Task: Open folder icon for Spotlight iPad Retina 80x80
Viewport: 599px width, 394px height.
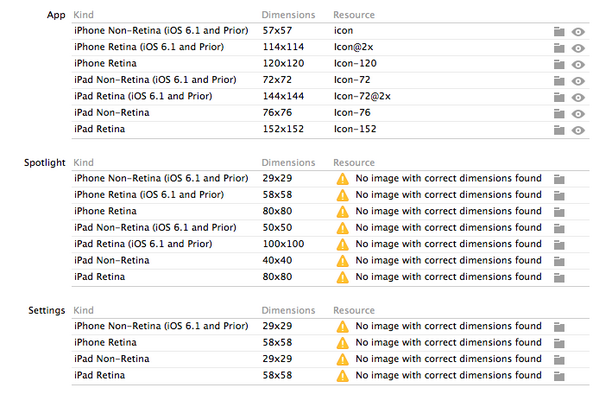Action: pos(559,278)
